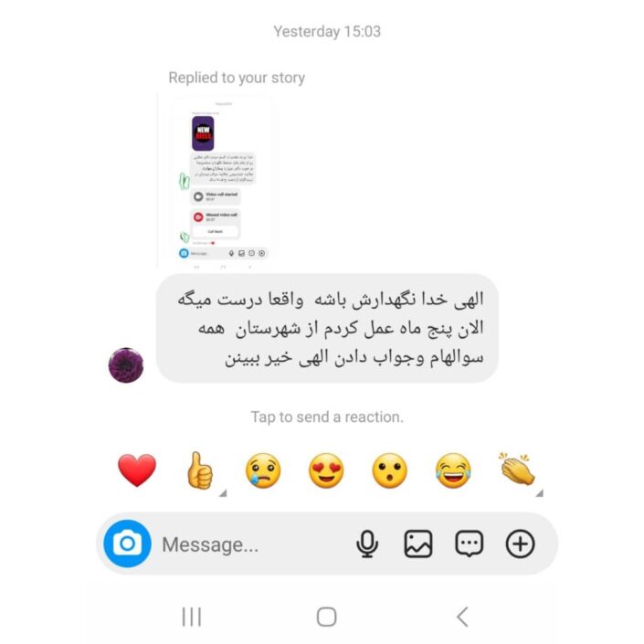React with the heart-eyes emoji
This screenshot has height=644, width=644.
click(x=326, y=470)
